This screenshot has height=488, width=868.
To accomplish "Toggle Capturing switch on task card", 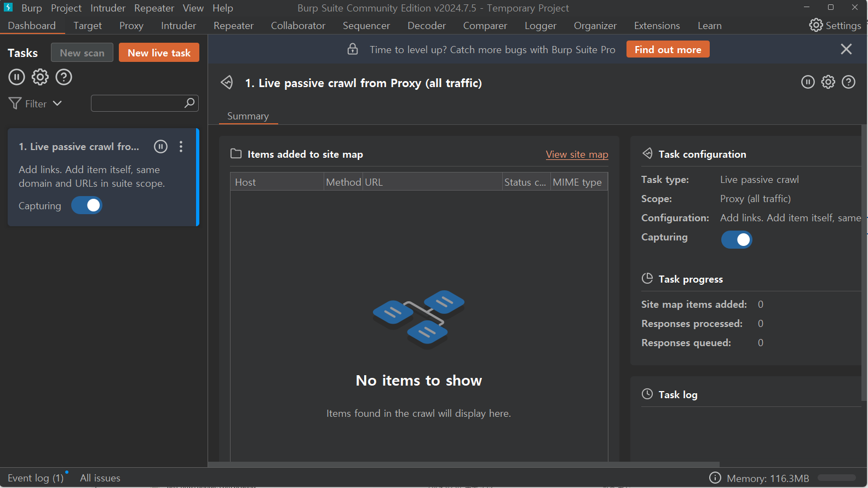I will pyautogui.click(x=87, y=205).
